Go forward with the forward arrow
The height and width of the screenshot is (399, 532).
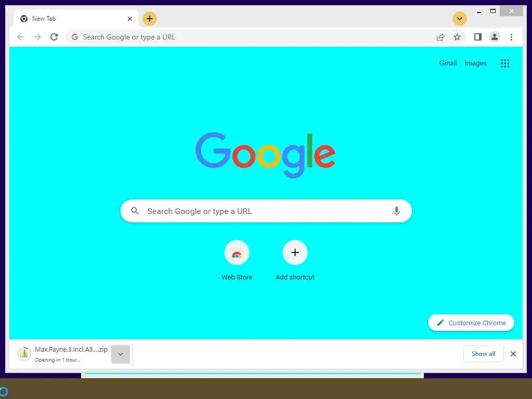point(37,37)
